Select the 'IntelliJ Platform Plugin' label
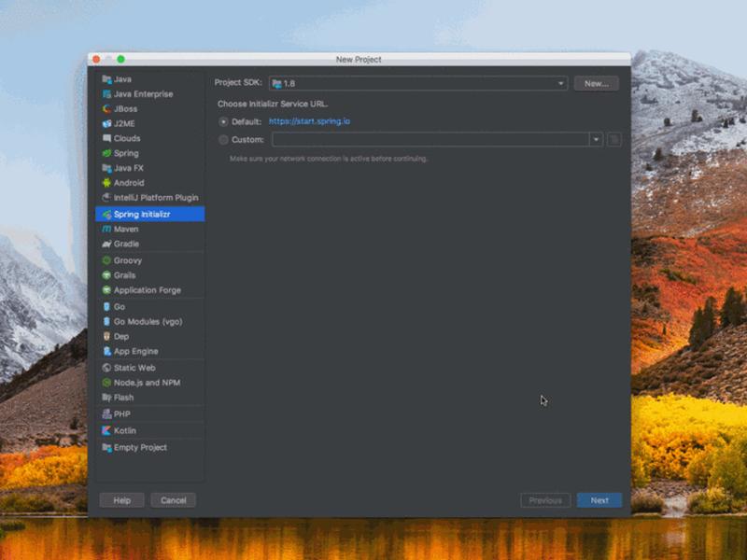 (x=156, y=197)
